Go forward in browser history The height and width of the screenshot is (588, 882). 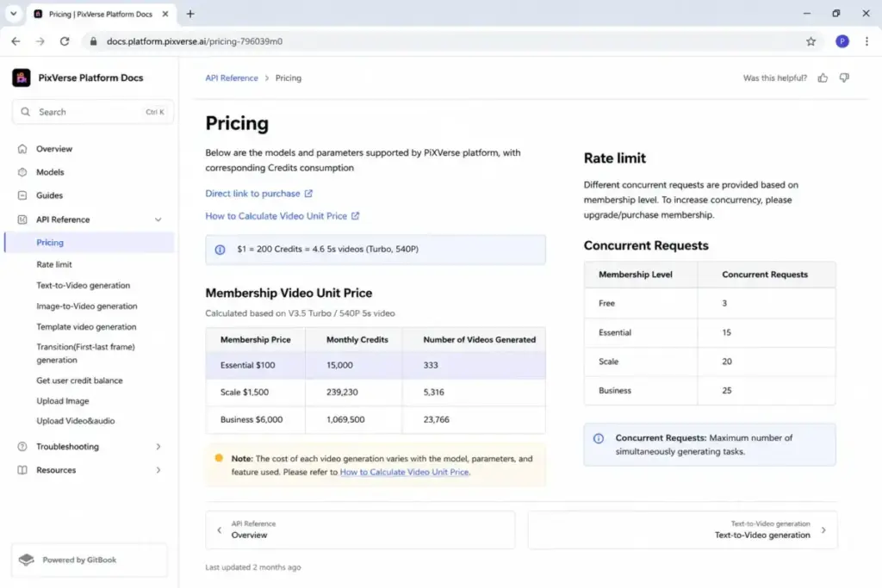pyautogui.click(x=40, y=41)
